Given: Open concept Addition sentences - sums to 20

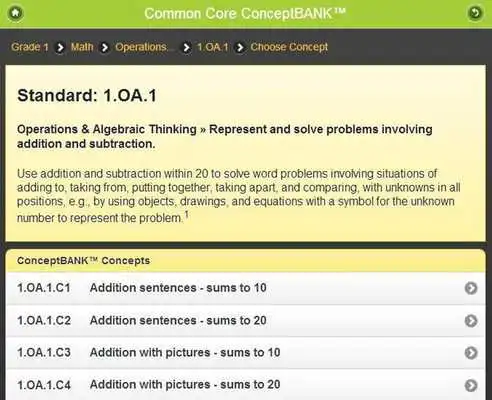Looking at the screenshot, I should click(246, 321).
